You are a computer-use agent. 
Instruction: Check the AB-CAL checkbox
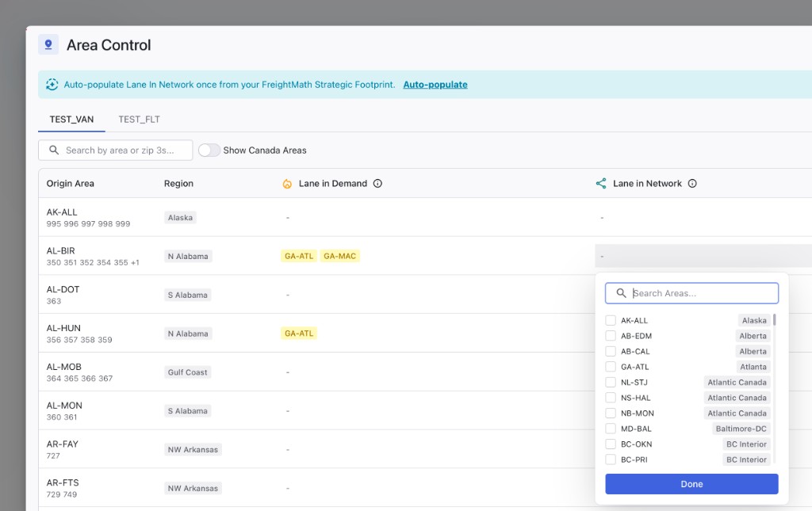pos(611,352)
